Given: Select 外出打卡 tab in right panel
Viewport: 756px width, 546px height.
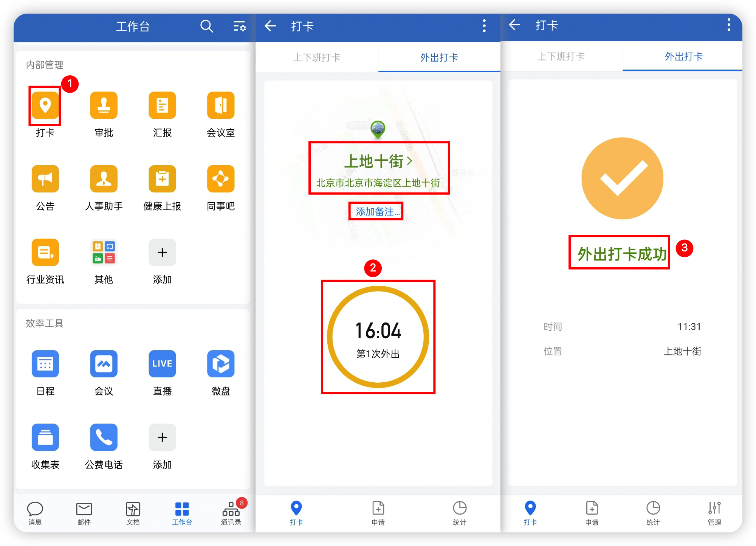Looking at the screenshot, I should 683,57.
